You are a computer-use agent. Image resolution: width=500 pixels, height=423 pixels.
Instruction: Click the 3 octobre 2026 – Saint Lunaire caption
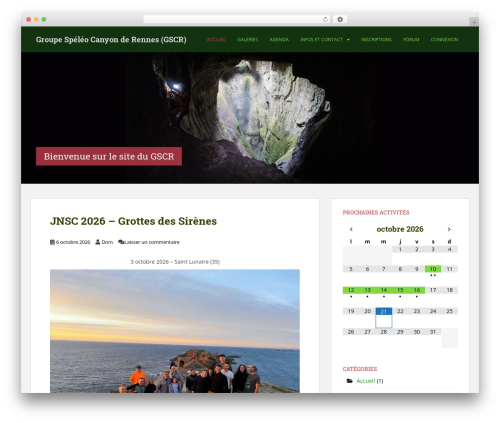click(x=175, y=262)
